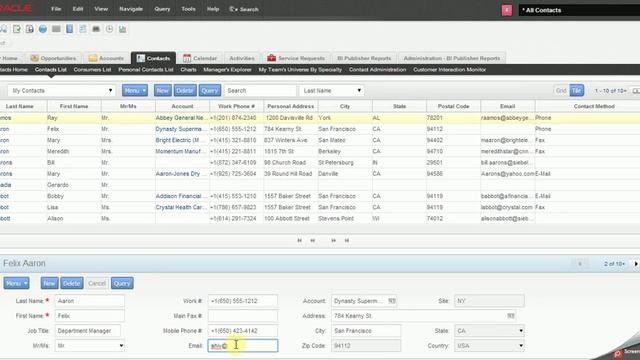Sort by Postal Code column header

coord(453,106)
